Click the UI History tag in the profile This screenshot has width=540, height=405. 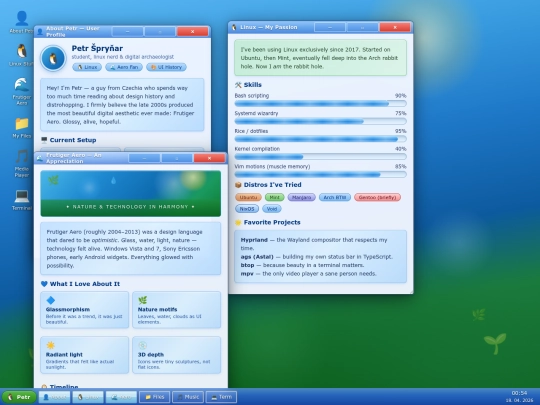[166, 67]
